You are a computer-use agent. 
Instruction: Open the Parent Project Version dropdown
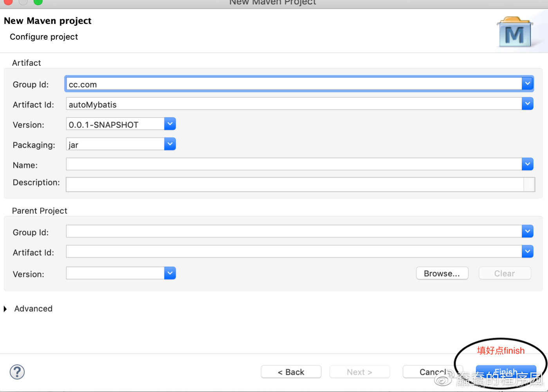(x=170, y=273)
